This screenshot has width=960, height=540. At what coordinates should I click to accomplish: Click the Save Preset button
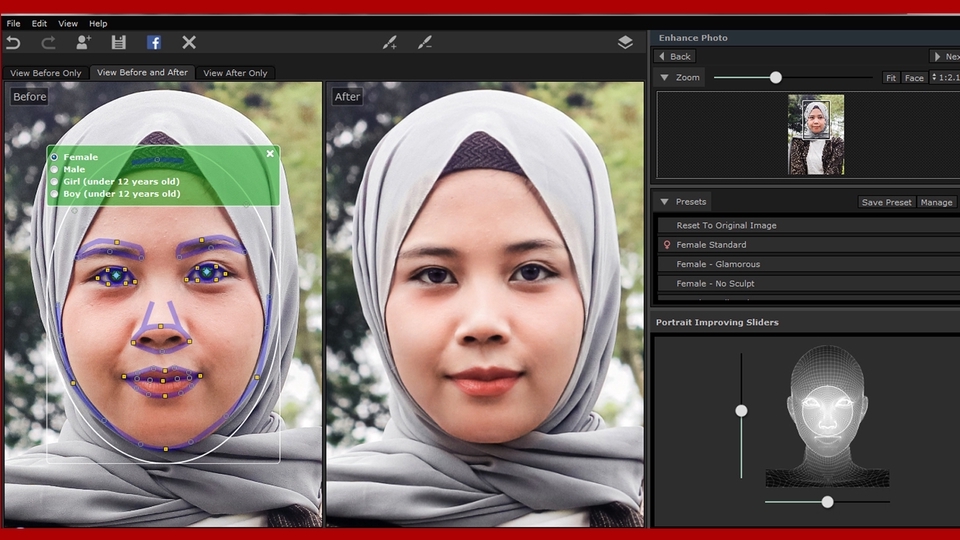(x=886, y=202)
